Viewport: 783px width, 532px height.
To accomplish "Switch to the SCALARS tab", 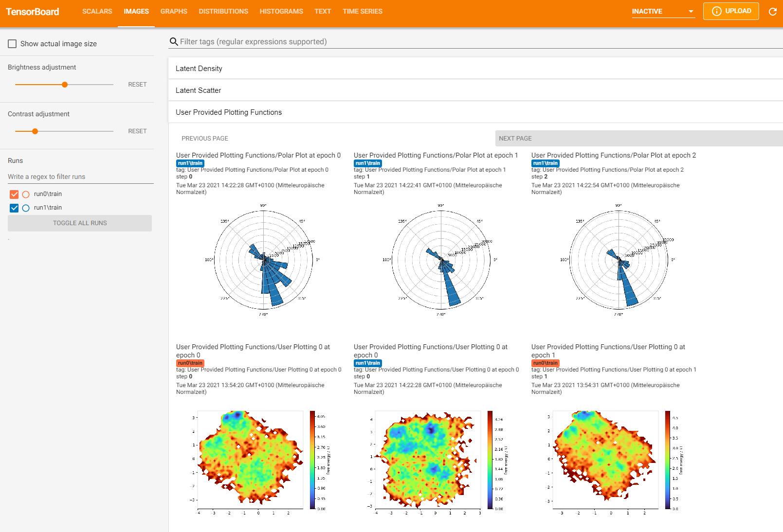I will coord(97,11).
